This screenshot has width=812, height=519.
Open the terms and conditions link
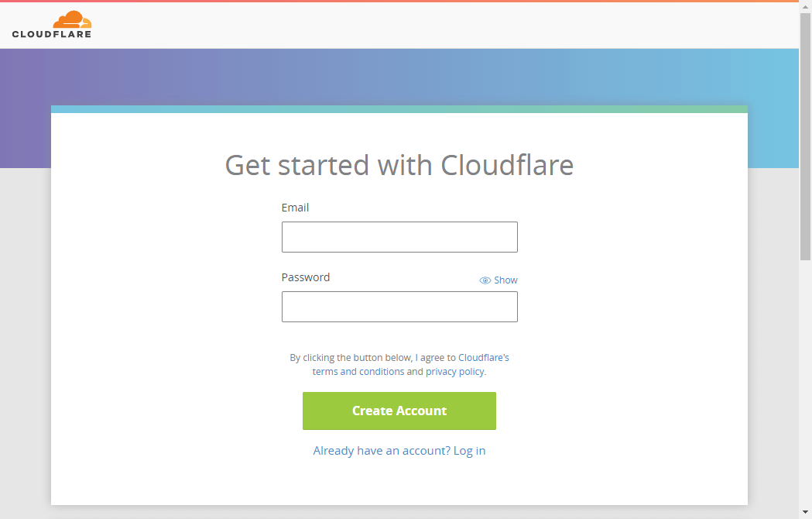point(358,372)
